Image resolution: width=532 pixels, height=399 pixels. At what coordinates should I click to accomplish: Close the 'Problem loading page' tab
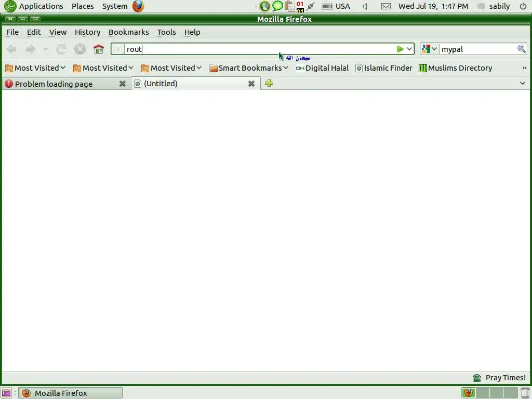tap(123, 84)
